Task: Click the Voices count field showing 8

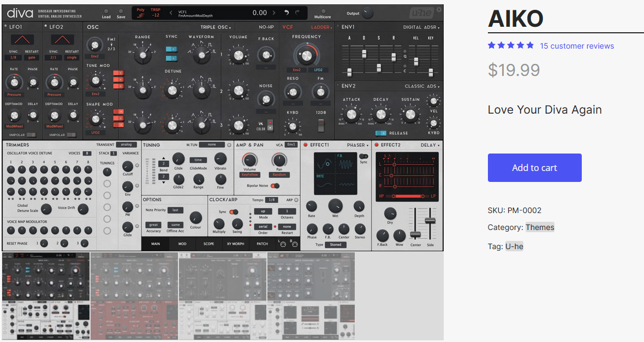Action: pyautogui.click(x=87, y=154)
